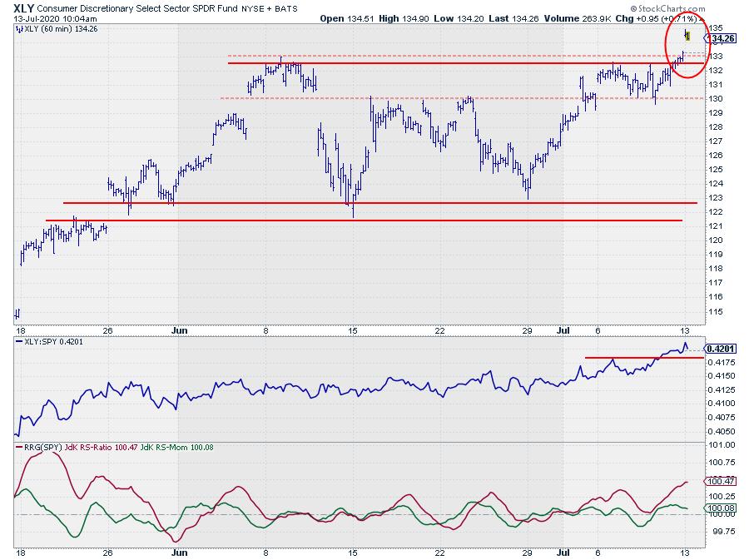Click the 100.47 RS-Ratio value tag

coord(721,481)
